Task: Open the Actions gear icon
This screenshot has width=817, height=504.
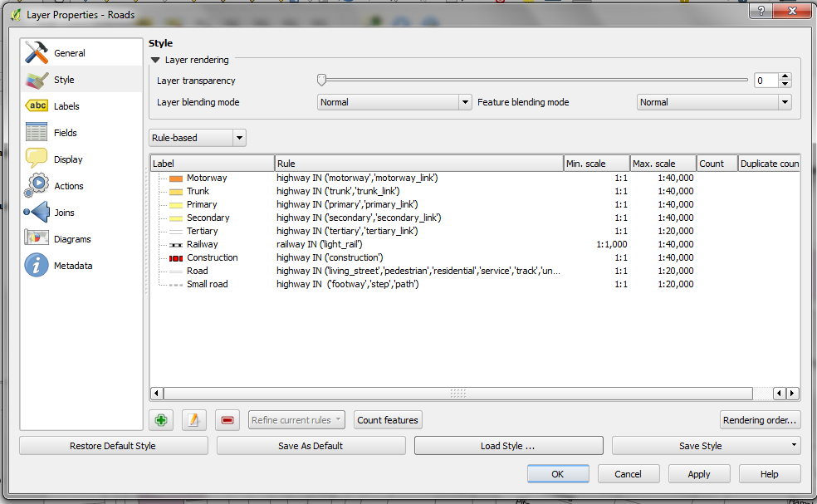Action: coord(37,185)
